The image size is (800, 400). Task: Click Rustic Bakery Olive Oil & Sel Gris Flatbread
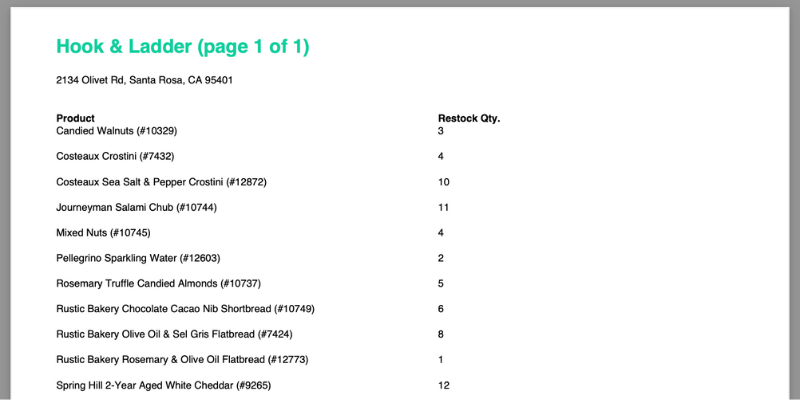(x=174, y=335)
